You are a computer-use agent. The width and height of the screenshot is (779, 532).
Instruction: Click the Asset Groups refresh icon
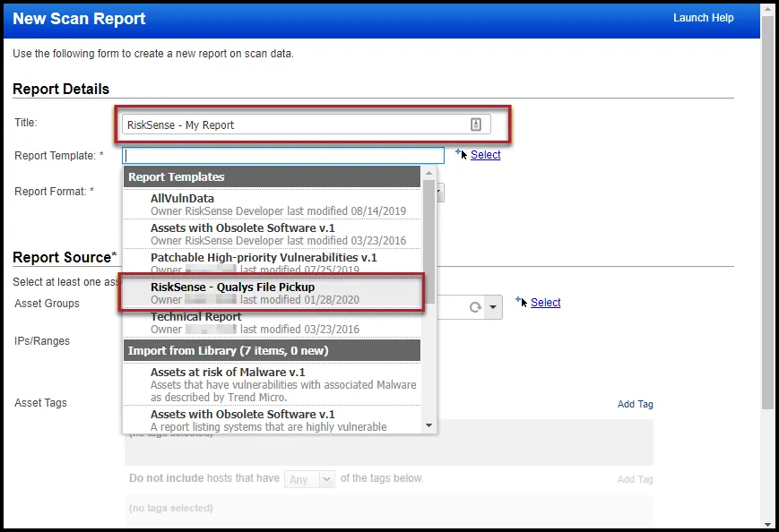[x=475, y=307]
